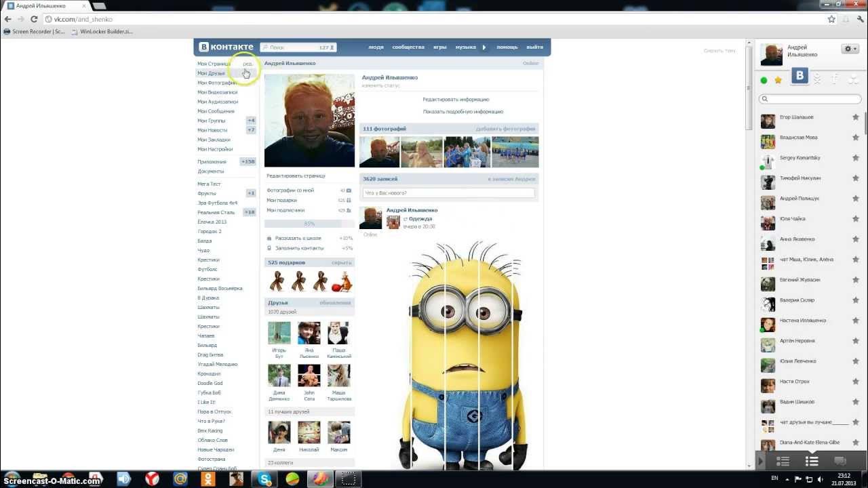
Task: Open the large profile avatar photo
Action: point(309,120)
